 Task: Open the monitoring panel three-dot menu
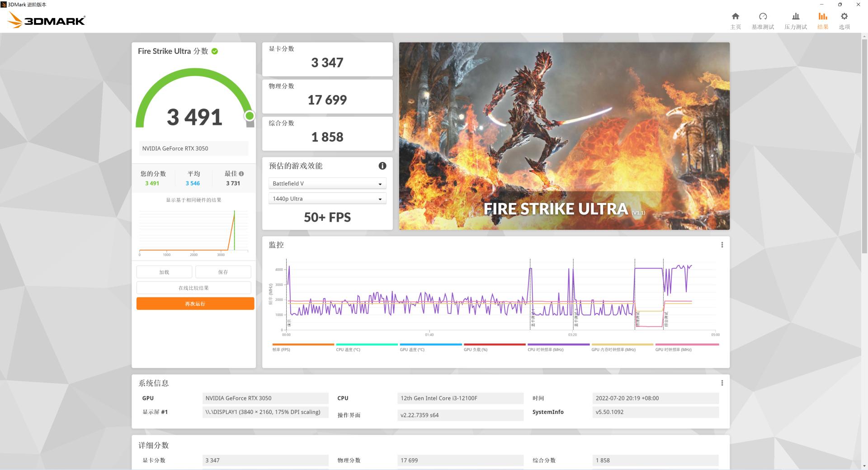(722, 245)
